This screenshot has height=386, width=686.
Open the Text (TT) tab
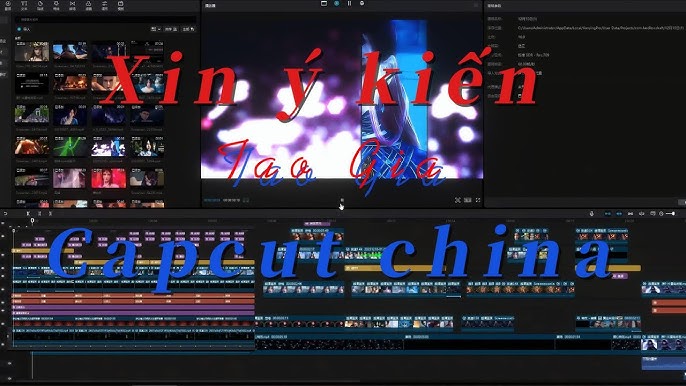coord(24,5)
